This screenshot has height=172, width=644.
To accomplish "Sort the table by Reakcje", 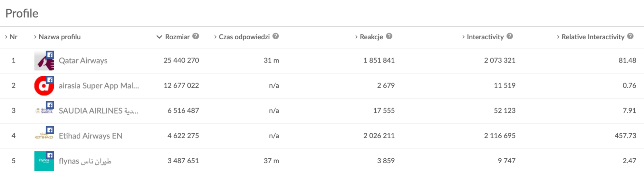I will [371, 37].
